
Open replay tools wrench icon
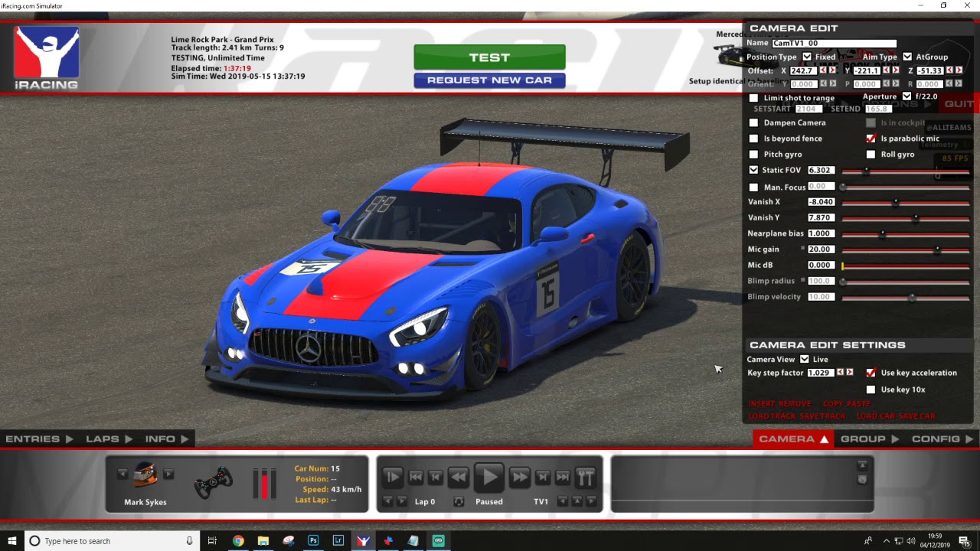pyautogui.click(x=586, y=477)
